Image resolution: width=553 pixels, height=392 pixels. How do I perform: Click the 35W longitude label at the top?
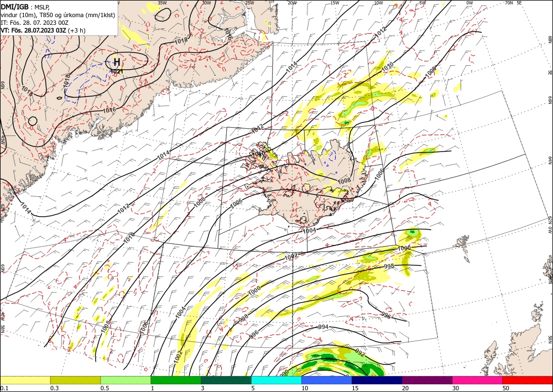point(162,3)
